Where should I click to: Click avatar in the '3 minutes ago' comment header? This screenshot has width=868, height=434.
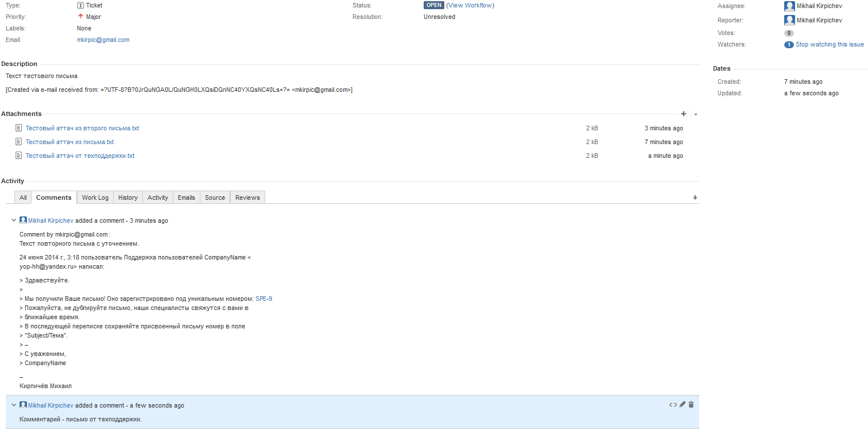23,220
